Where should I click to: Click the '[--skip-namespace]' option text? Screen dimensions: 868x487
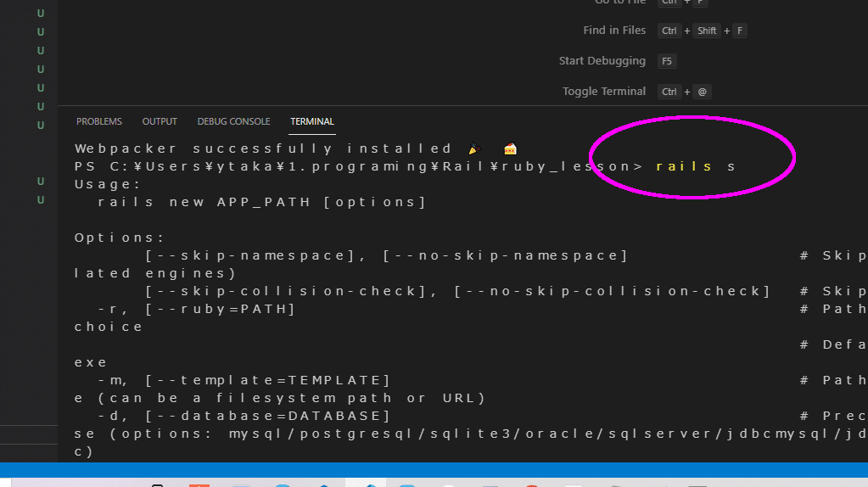(x=251, y=255)
